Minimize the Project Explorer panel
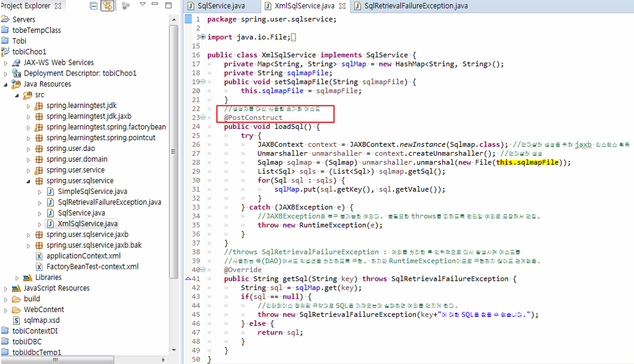The height and width of the screenshot is (364, 634). point(155,4)
